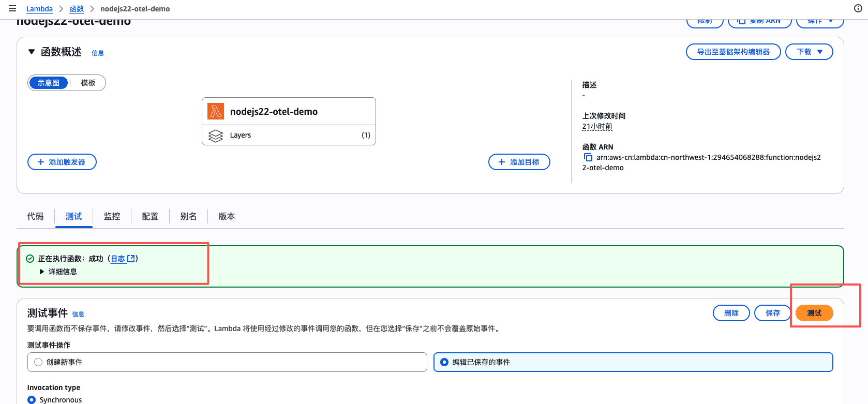
Task: Select the 编辑已保存的事件 radio option
Action: point(444,362)
